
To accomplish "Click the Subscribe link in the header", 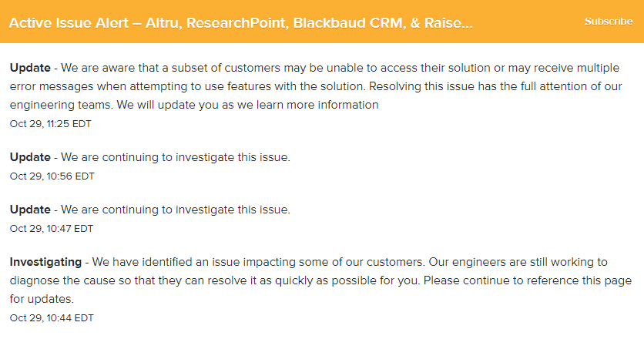I will pyautogui.click(x=609, y=22).
